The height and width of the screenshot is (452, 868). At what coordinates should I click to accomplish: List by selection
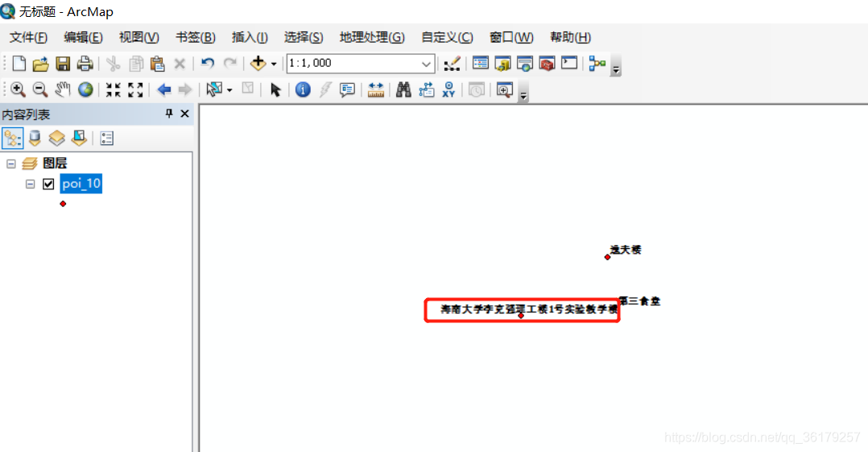[x=79, y=139]
